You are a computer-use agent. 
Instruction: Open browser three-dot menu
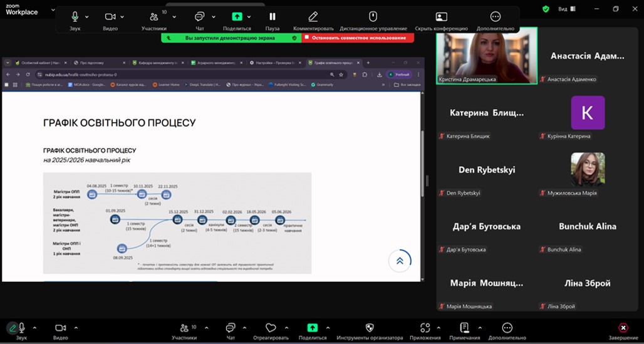point(418,75)
